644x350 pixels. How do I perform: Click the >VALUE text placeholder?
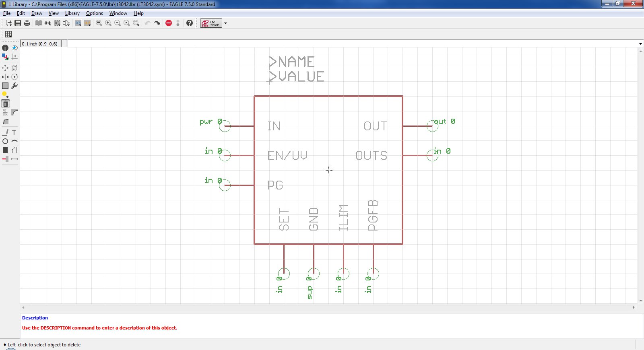pyautogui.click(x=296, y=76)
